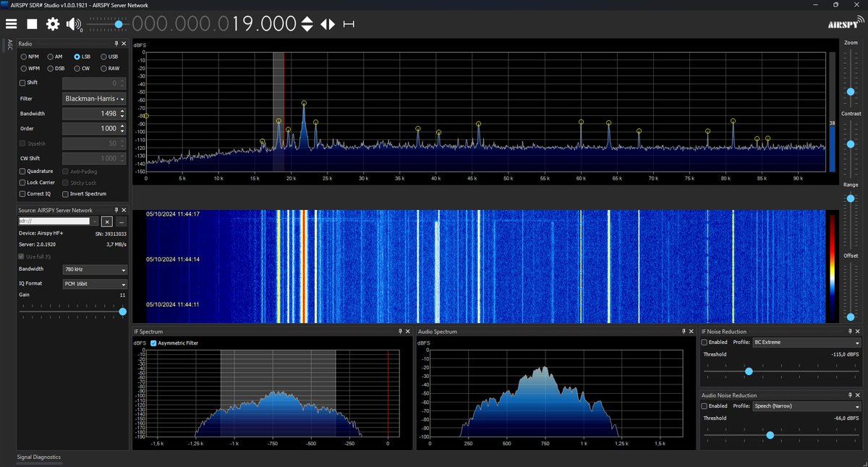Click the left tuning arrow icon

pyautogui.click(x=325, y=24)
